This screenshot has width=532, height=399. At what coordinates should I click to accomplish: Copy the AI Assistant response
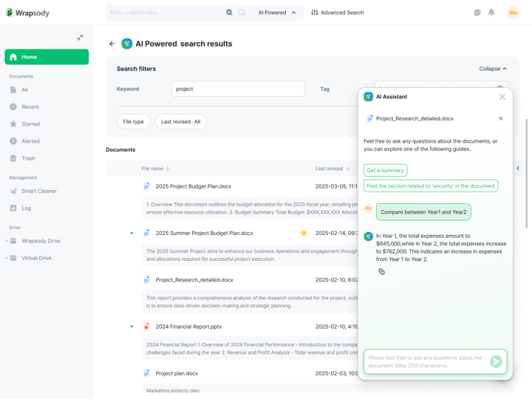click(381, 272)
